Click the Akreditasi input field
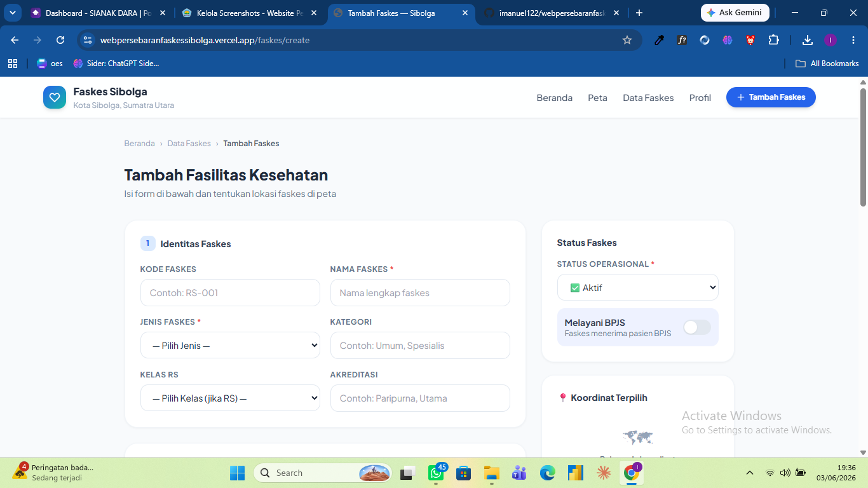The height and width of the screenshot is (488, 868). (420, 398)
